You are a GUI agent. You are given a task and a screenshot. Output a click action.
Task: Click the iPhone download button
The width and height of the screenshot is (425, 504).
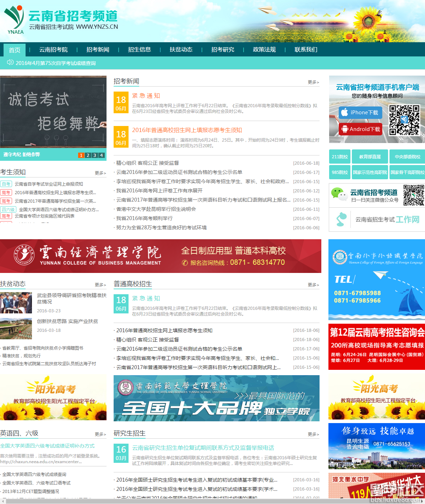[360, 113]
